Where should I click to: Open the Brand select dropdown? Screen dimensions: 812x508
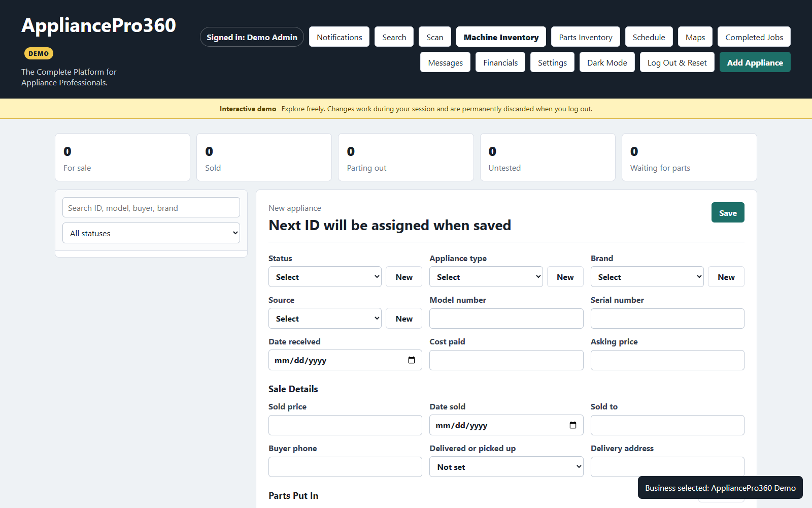coord(647,277)
